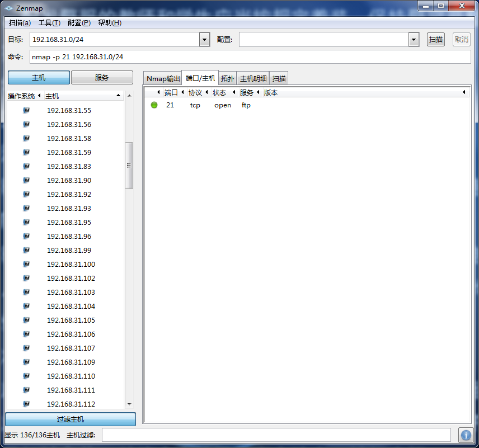Open the 工具(T) menu

pyautogui.click(x=49, y=23)
